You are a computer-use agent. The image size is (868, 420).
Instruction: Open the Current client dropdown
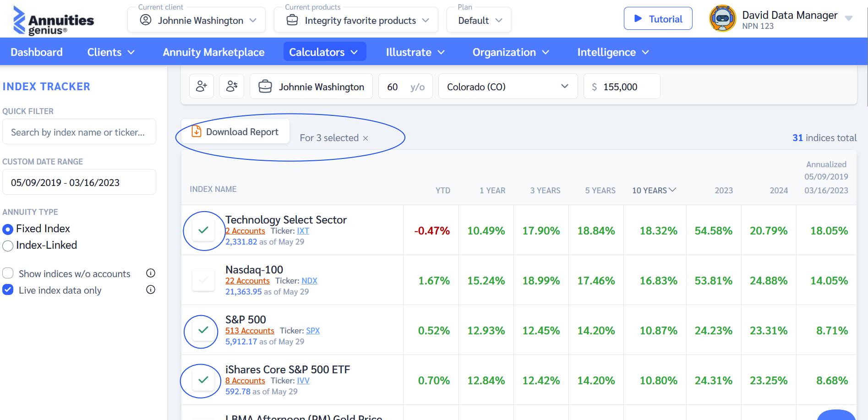tap(197, 20)
